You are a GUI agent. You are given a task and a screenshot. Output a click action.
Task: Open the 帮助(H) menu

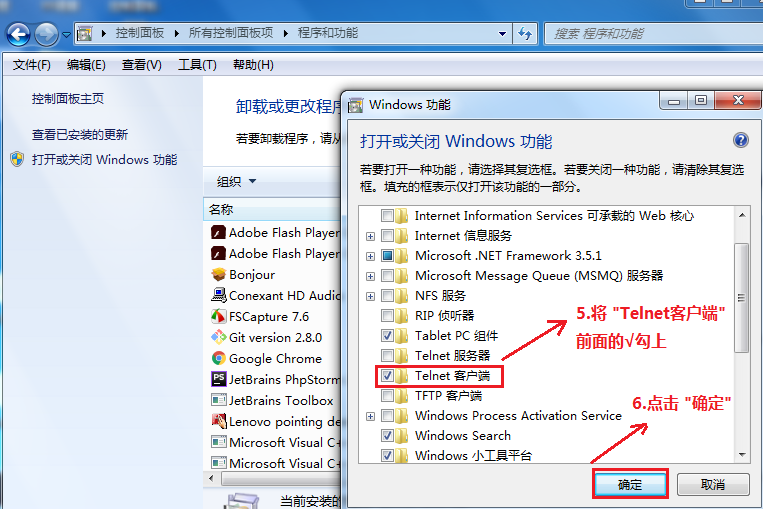pyautogui.click(x=253, y=65)
